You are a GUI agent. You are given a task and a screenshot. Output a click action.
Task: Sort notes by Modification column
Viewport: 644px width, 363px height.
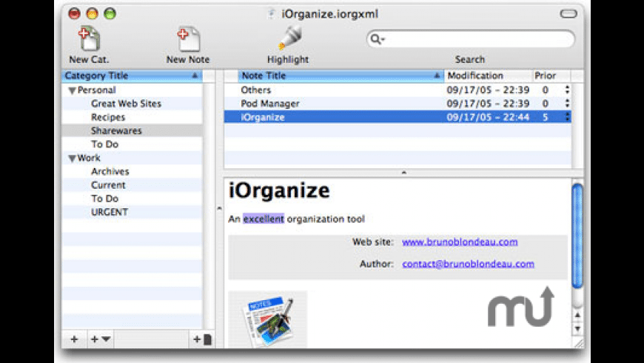488,76
